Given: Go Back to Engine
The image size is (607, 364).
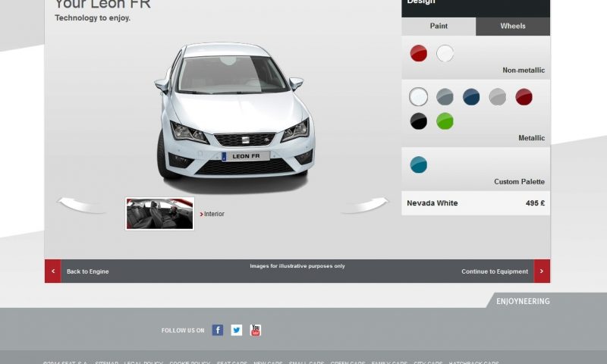Looking at the screenshot, I should coord(87,271).
